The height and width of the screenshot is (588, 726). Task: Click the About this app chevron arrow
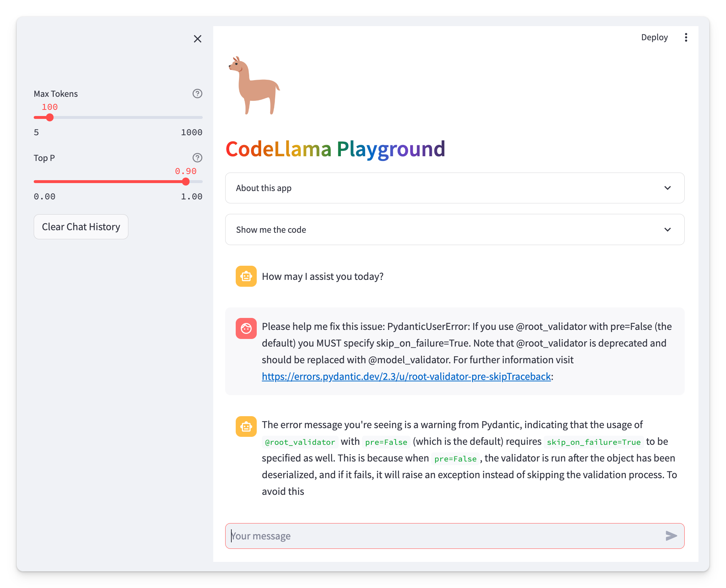(x=667, y=188)
